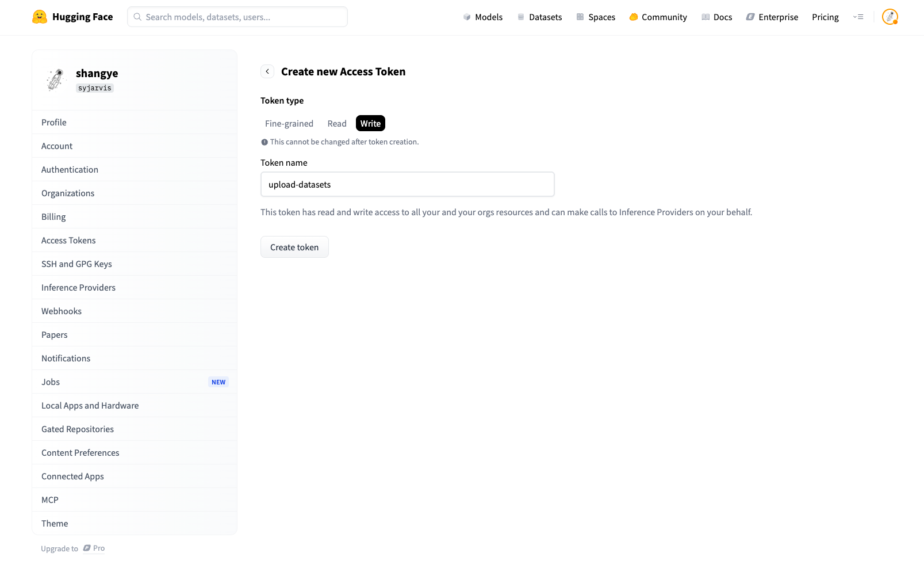
Task: Click the Spaces grid icon
Action: pos(580,17)
